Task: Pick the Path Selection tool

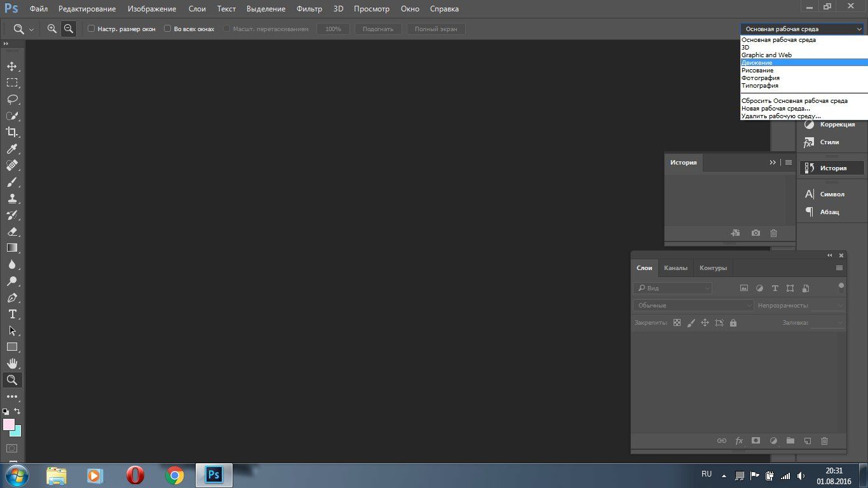Action: coord(12,330)
